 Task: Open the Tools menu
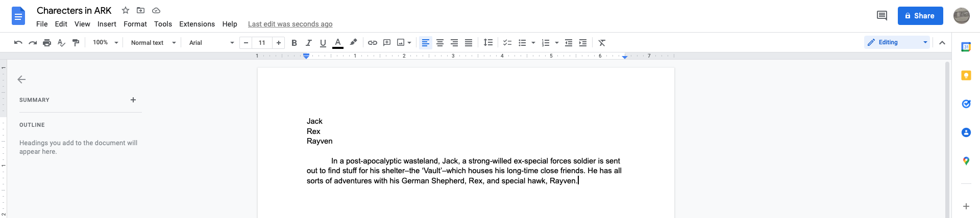pos(163,24)
